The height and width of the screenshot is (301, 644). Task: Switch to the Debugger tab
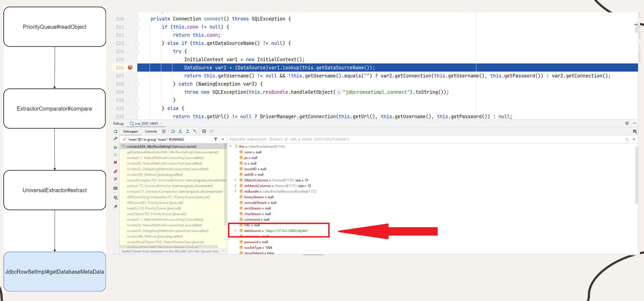(131, 131)
